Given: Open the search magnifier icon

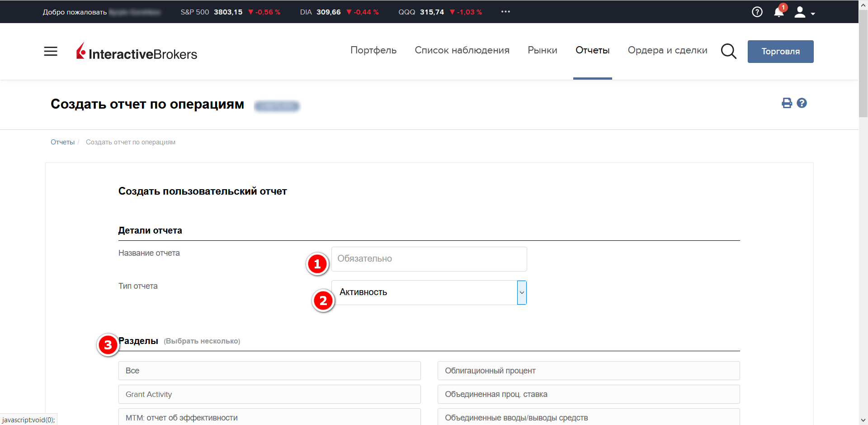Looking at the screenshot, I should click(x=728, y=51).
